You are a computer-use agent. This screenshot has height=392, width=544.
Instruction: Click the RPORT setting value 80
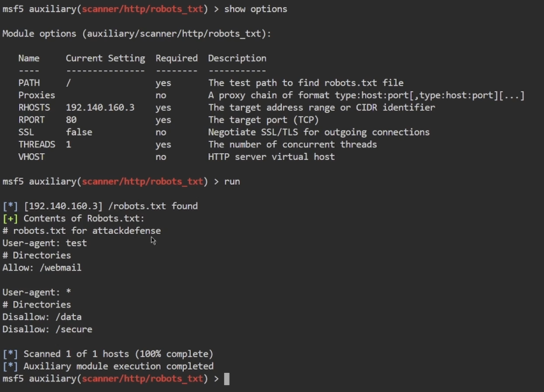coord(71,120)
